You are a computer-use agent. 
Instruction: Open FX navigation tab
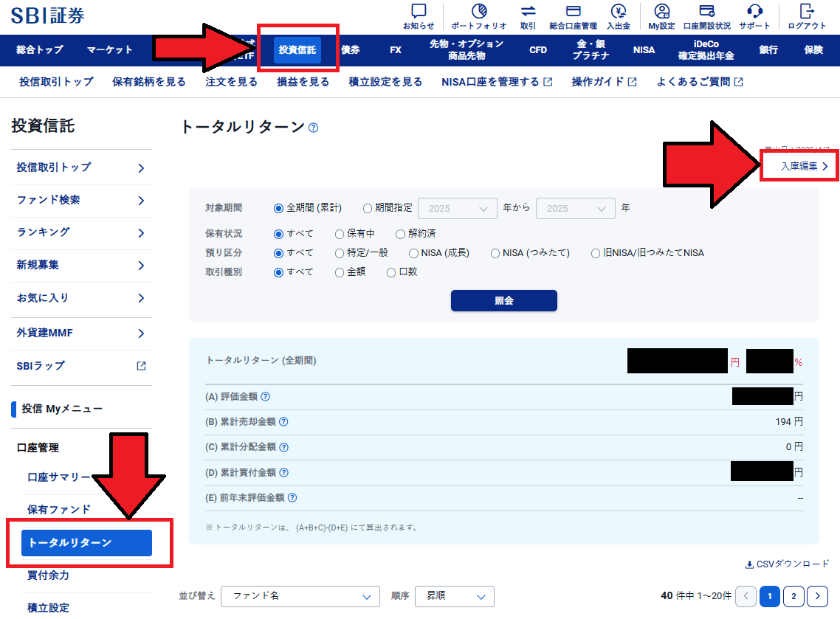(396, 49)
